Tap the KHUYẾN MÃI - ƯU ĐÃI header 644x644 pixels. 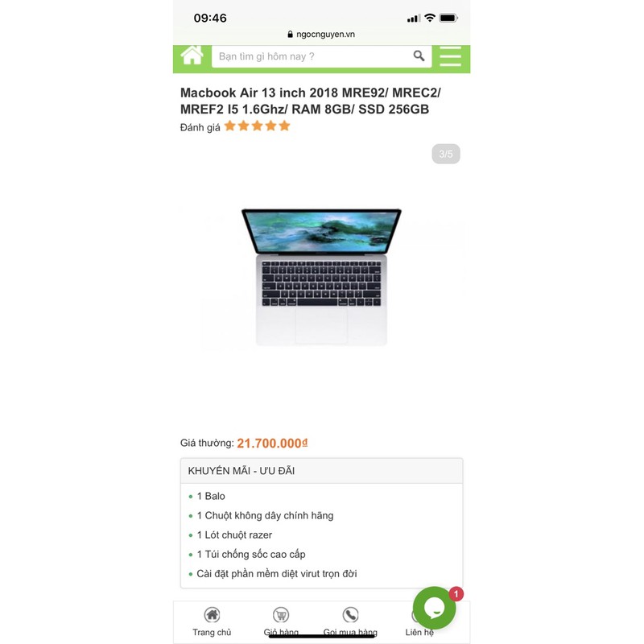point(321,471)
